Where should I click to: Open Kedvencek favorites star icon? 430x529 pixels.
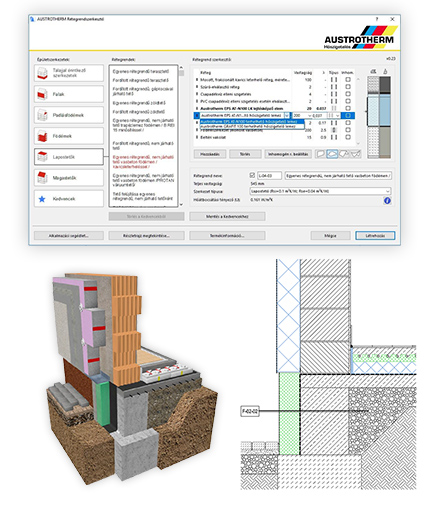coord(42,199)
